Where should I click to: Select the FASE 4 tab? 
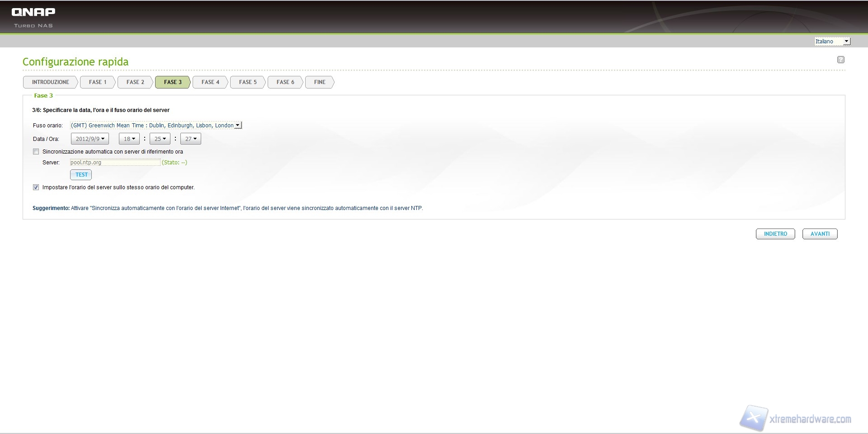pyautogui.click(x=210, y=82)
